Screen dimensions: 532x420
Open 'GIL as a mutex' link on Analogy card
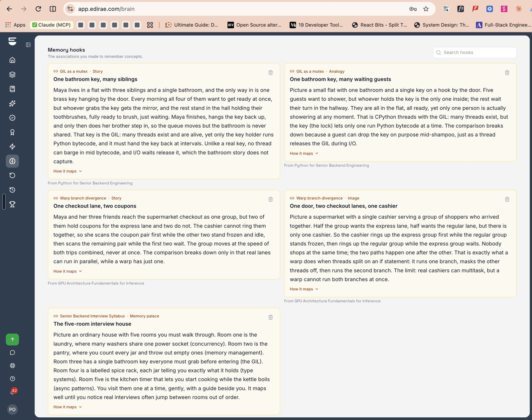click(x=310, y=71)
